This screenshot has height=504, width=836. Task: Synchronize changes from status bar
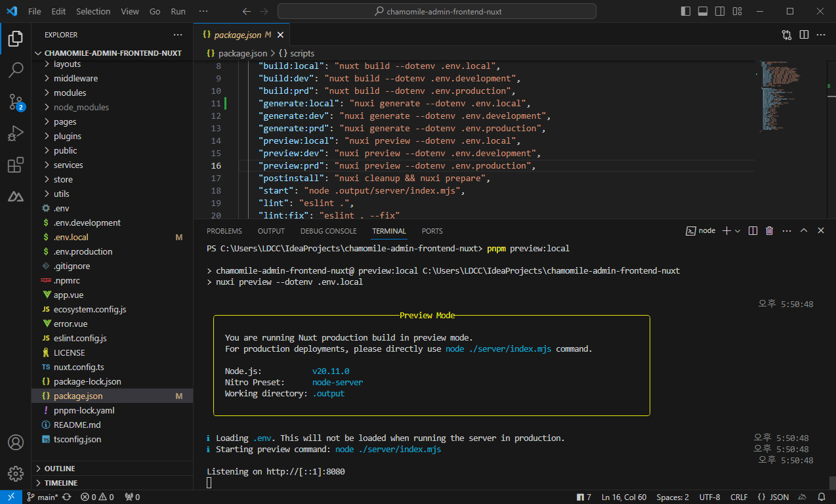66,497
